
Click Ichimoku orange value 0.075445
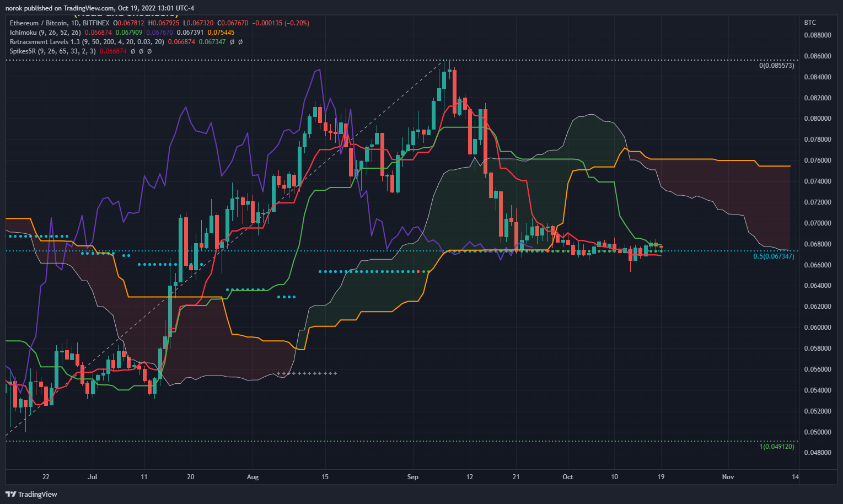[221, 33]
